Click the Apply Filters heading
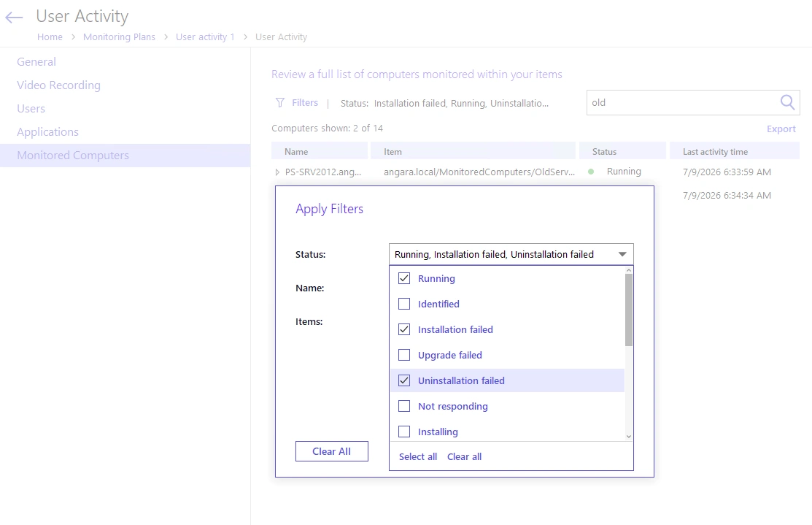Screen dimensions: 812x525 [x=329, y=209]
